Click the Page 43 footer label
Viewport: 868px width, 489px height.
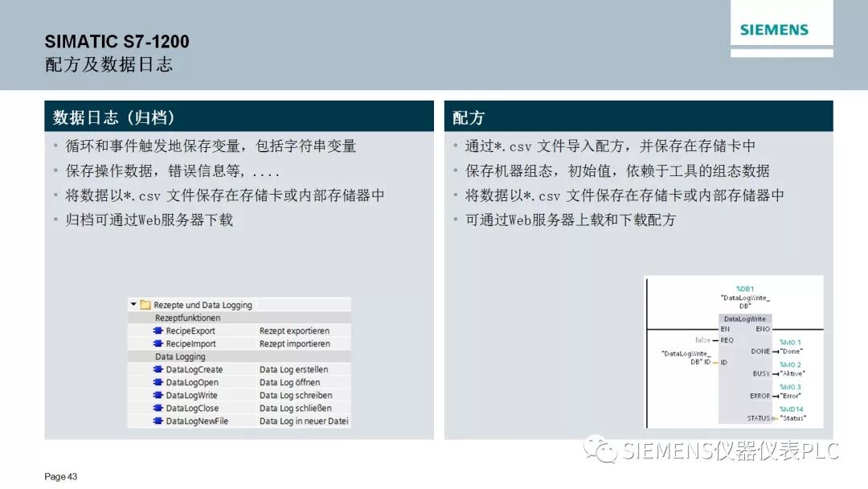[61, 476]
